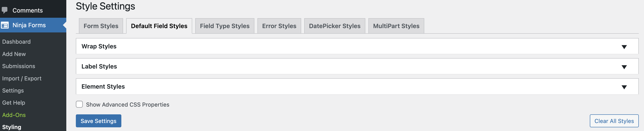This screenshot has height=131, width=644.
Task: Open Ninja Forms Settings link
Action: point(13,91)
